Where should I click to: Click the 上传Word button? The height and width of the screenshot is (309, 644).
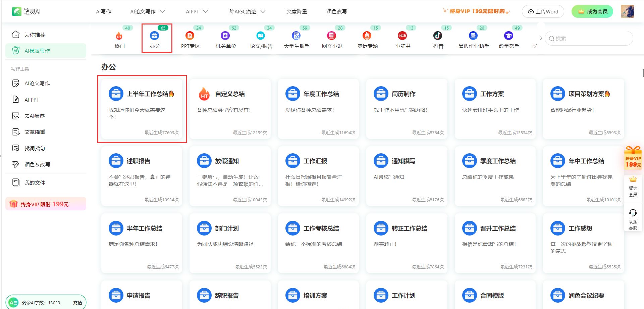coord(543,12)
